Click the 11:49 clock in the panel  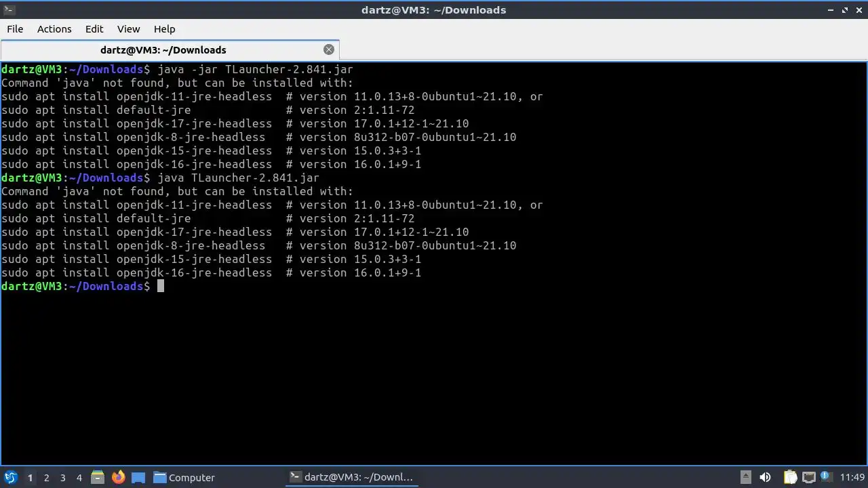pos(852,477)
